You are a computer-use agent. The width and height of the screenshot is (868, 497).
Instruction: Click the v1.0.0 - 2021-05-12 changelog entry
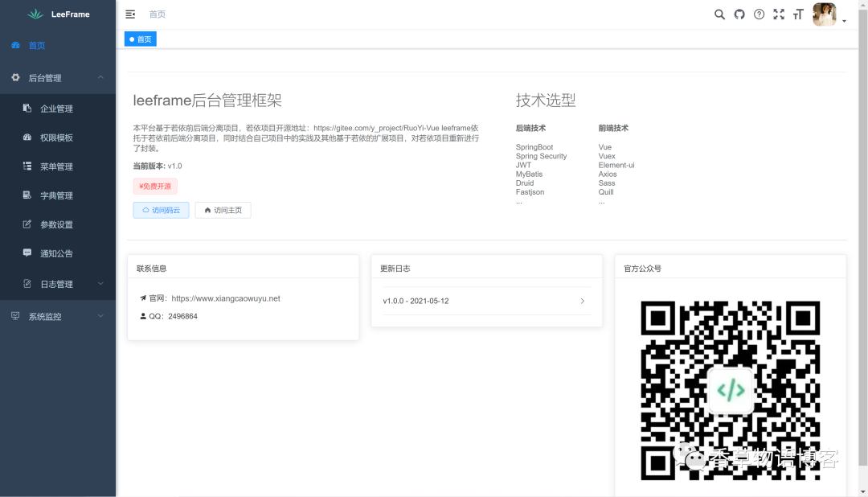(486, 301)
